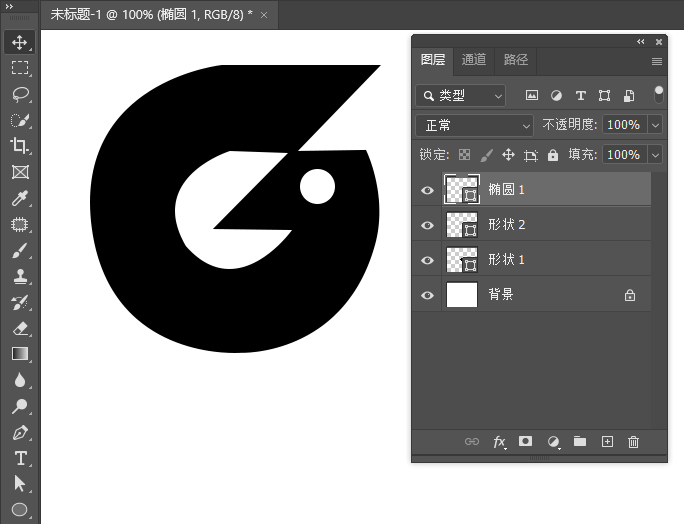Click link layers icon at panel bottom

tap(472, 442)
